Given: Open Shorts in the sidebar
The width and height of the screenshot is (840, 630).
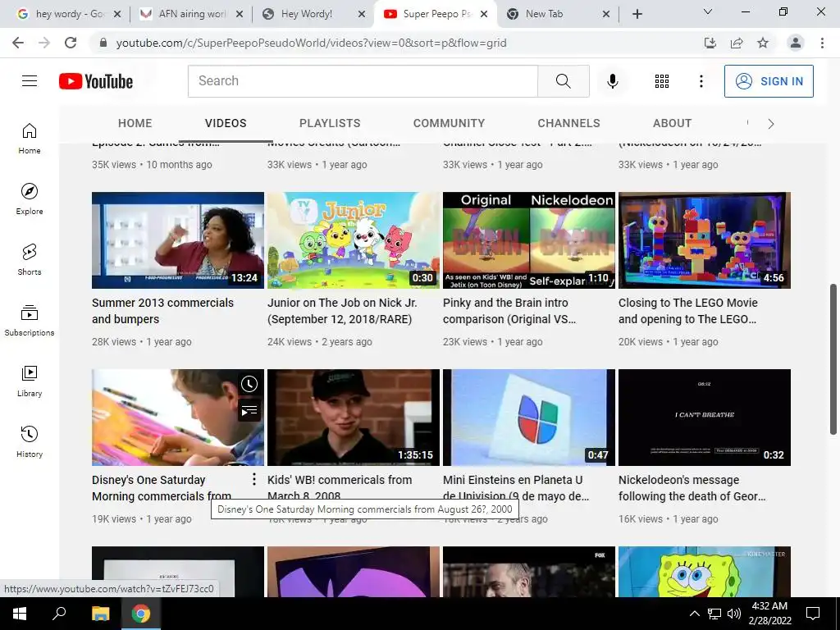Looking at the screenshot, I should (30, 259).
